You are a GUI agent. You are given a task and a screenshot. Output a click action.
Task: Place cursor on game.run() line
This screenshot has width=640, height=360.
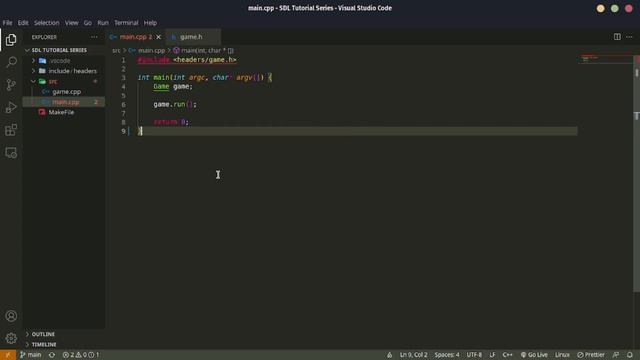click(175, 104)
